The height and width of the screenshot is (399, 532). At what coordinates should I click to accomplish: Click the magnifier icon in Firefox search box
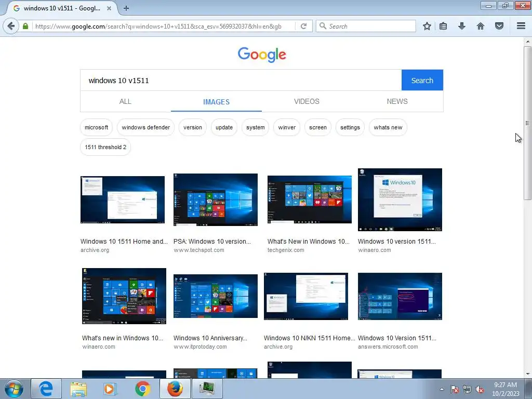pos(323,26)
